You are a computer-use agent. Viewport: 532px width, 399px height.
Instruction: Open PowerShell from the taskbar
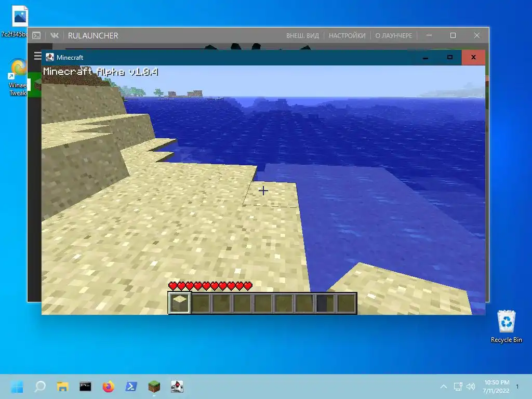[131, 387]
